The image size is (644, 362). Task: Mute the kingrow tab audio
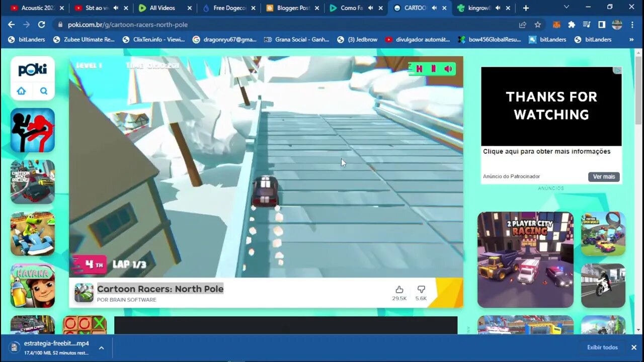[x=498, y=8]
